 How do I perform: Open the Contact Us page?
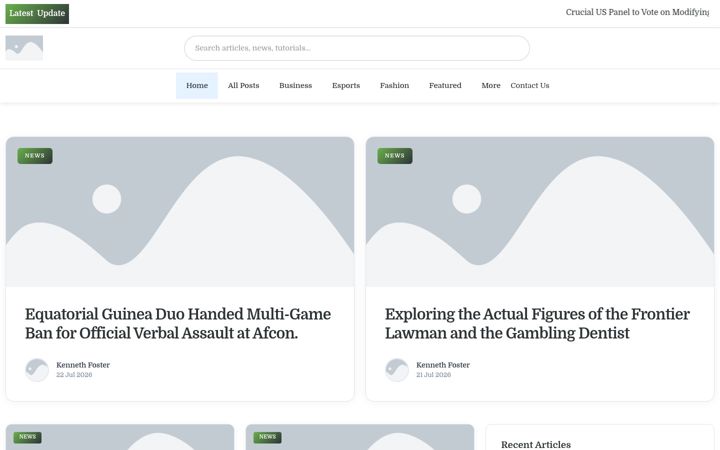tap(529, 85)
